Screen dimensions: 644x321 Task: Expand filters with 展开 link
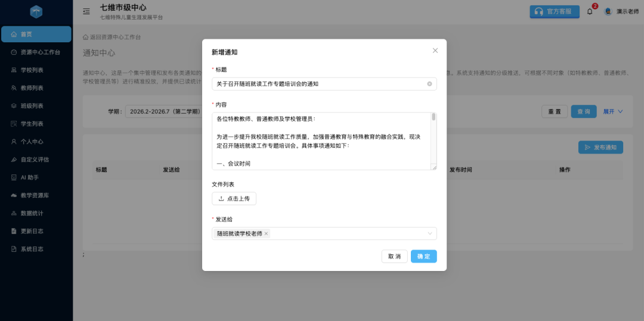[613, 111]
